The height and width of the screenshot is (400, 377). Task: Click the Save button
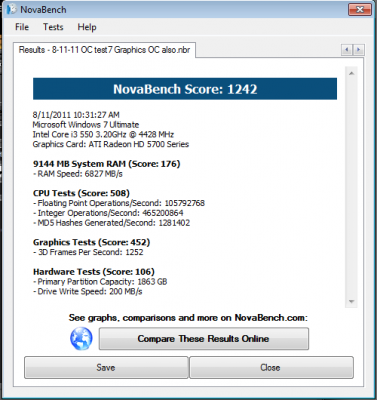pyautogui.click(x=106, y=367)
